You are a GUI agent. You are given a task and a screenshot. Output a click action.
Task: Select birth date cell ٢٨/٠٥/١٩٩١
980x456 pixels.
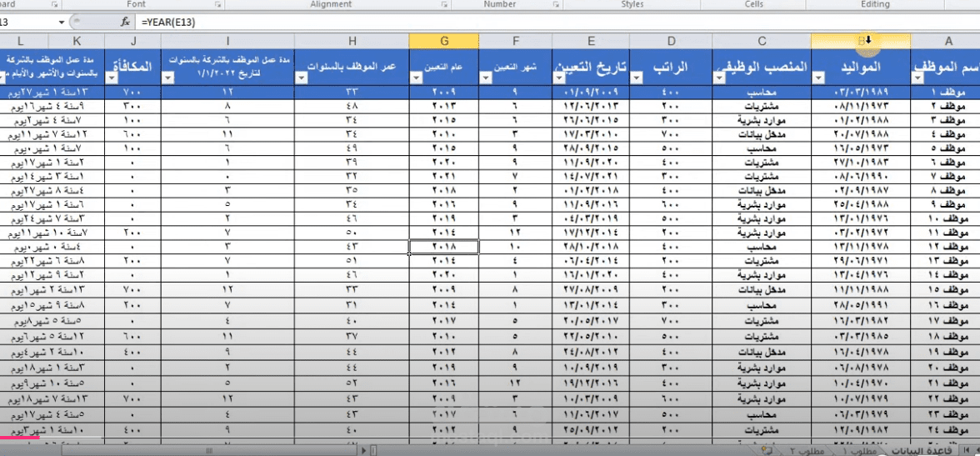(x=861, y=307)
